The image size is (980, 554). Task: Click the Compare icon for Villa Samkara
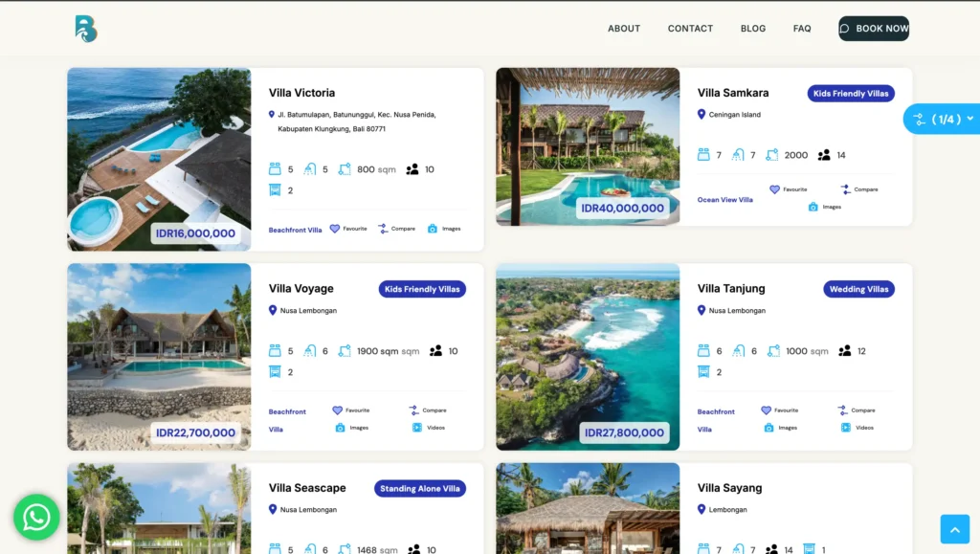click(x=845, y=189)
